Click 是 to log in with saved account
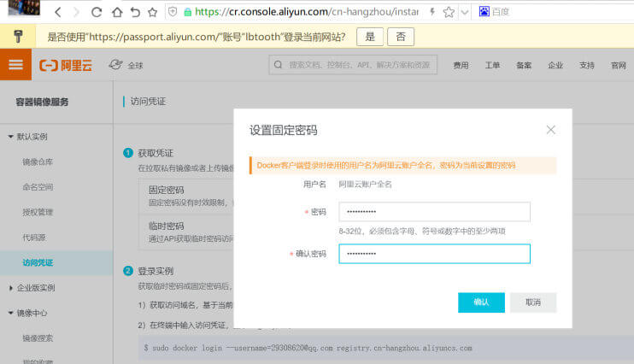This screenshot has width=634, height=364. pos(370,37)
